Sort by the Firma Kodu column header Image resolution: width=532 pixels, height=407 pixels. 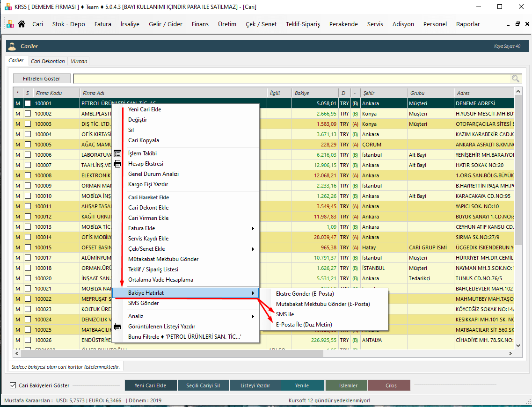[x=56, y=93]
